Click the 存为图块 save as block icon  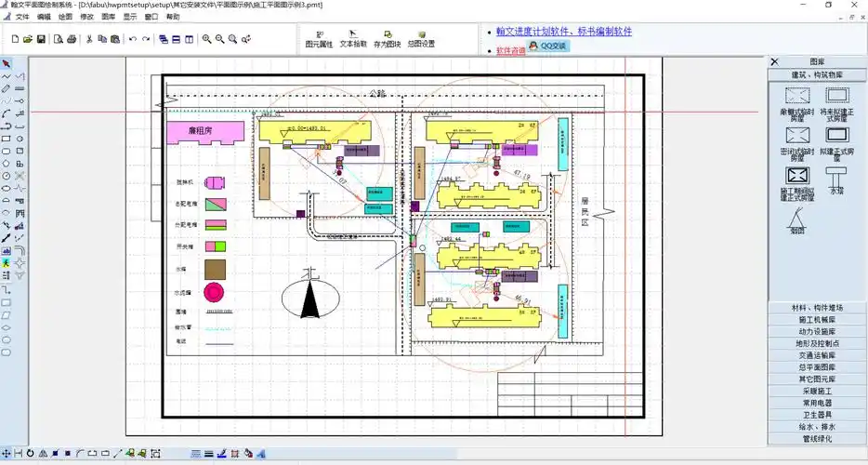pos(387,39)
